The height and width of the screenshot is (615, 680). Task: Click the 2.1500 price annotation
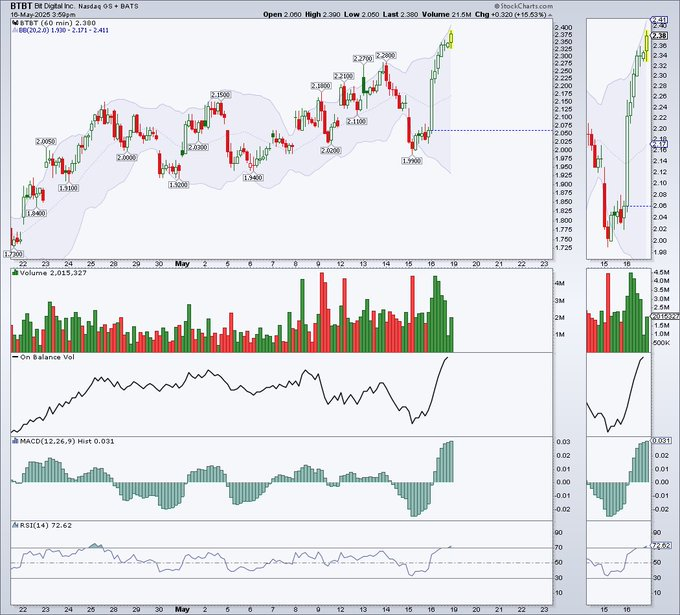pyautogui.click(x=221, y=95)
